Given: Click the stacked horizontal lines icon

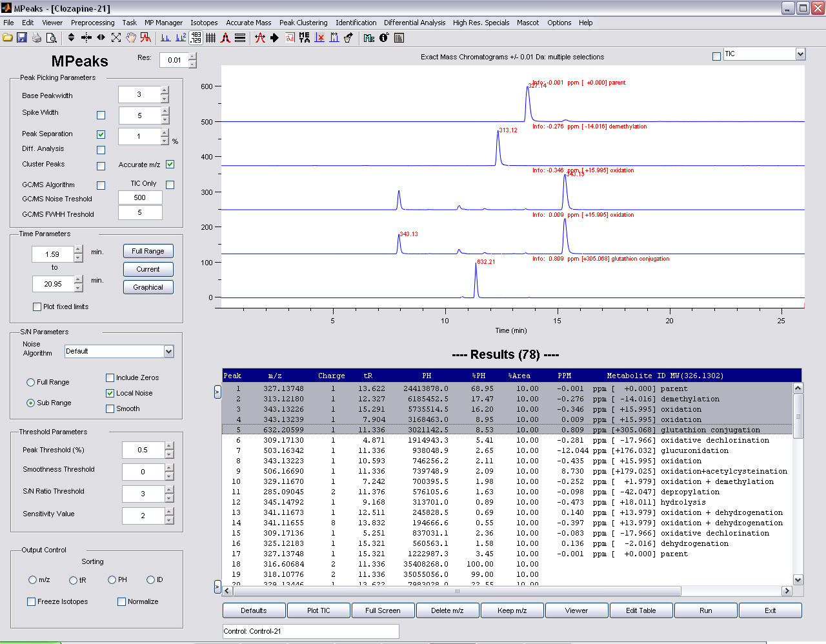Looking at the screenshot, I should pyautogui.click(x=240, y=37).
